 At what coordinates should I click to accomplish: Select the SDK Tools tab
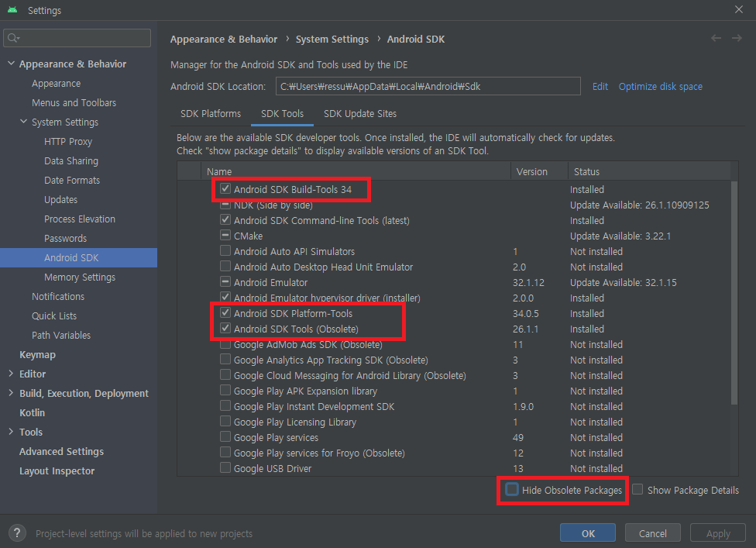click(282, 113)
